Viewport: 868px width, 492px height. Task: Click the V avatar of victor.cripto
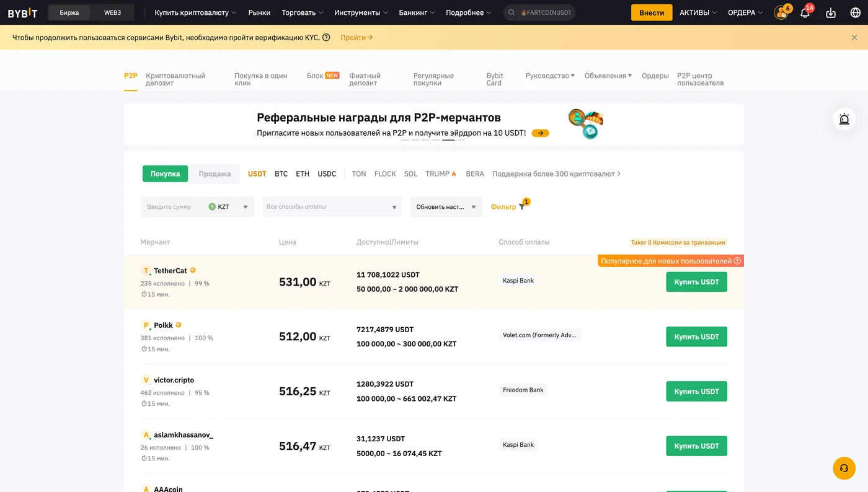click(x=146, y=380)
